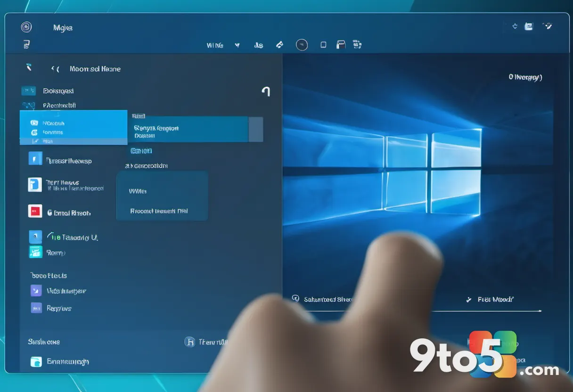This screenshot has height=392, width=573.
Task: Click the grid clipboard icon ending the top toolbar
Action: (357, 45)
